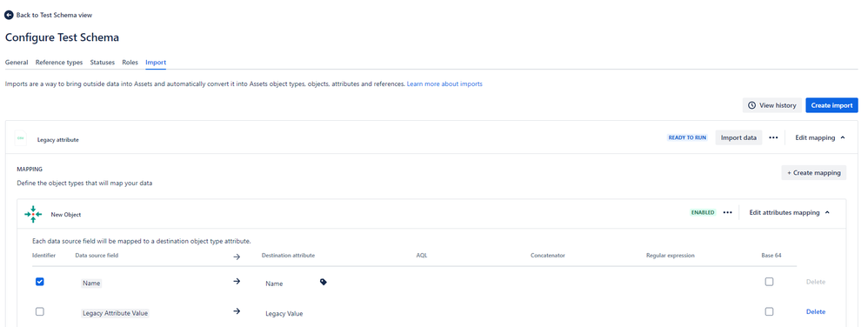Delete the Legacy Attribute Value mapping row
This screenshot has height=327, width=868.
[x=816, y=311]
